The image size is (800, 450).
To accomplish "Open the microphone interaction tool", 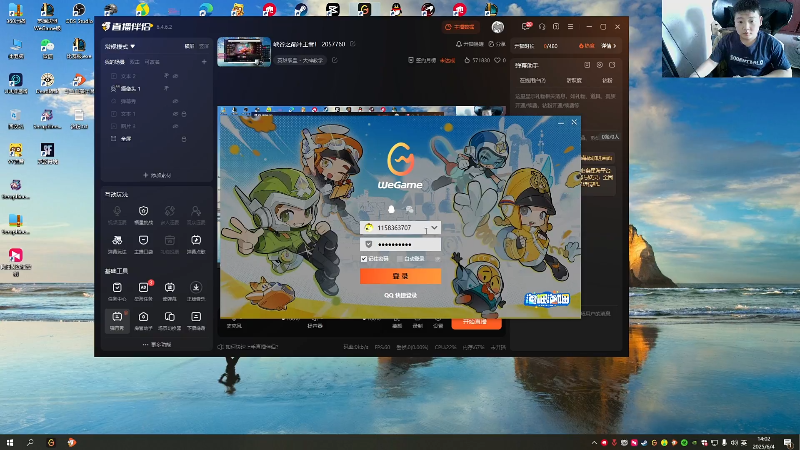I will [117, 215].
